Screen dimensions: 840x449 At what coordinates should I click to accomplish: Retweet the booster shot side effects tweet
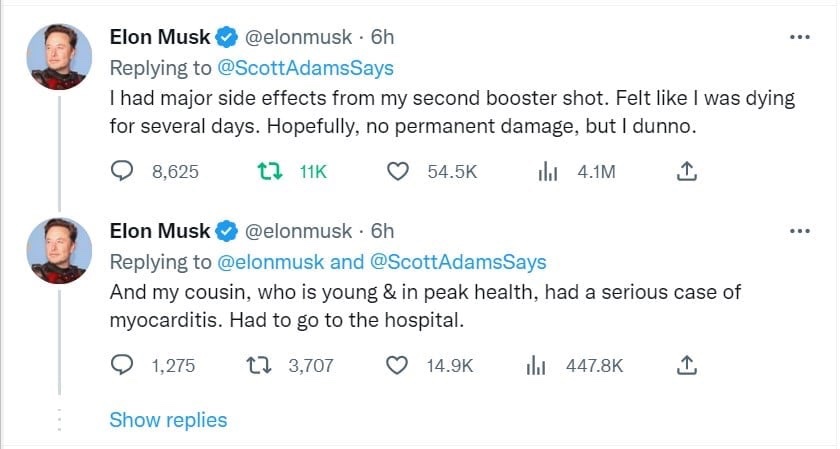tap(268, 172)
